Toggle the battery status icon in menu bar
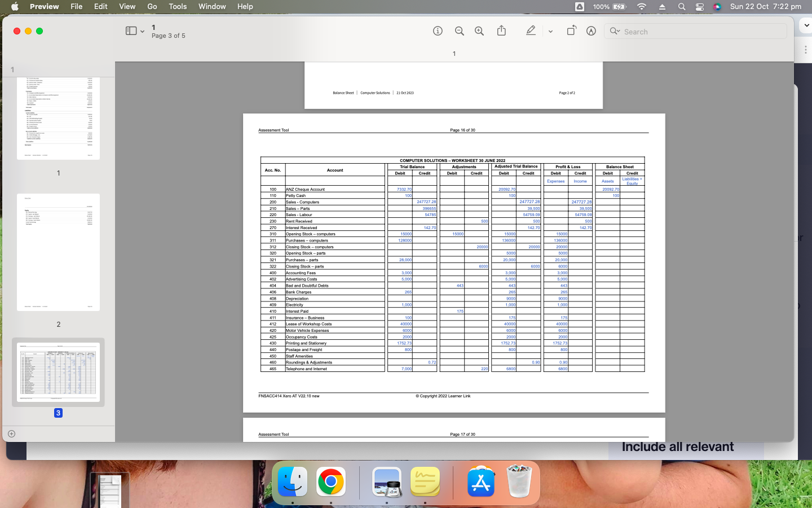This screenshot has width=812, height=508. pyautogui.click(x=619, y=7)
